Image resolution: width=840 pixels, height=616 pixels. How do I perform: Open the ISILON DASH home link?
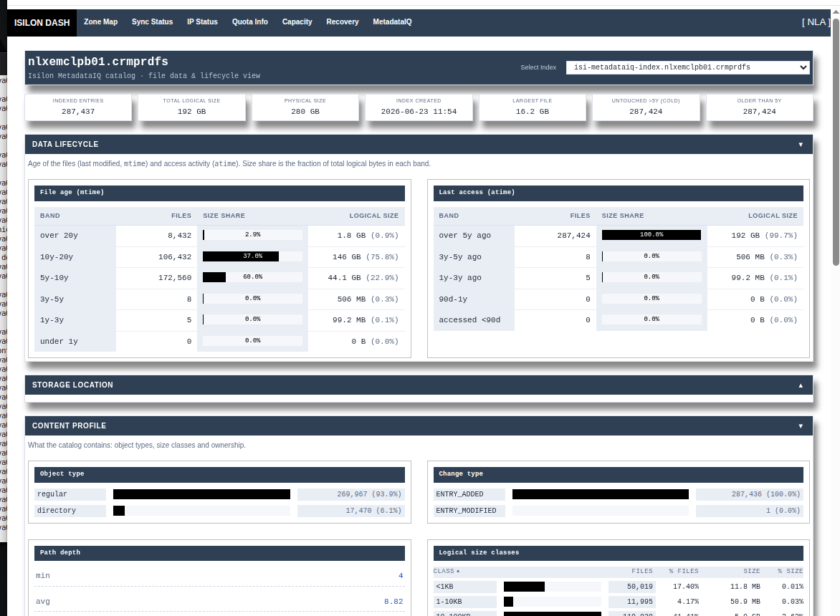click(x=42, y=22)
